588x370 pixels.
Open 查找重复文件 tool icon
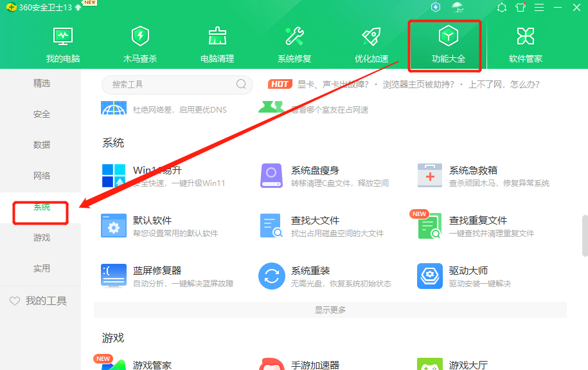tap(430, 226)
